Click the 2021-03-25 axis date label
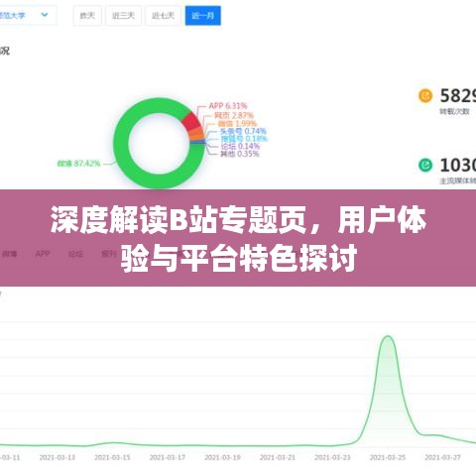 (x=388, y=457)
